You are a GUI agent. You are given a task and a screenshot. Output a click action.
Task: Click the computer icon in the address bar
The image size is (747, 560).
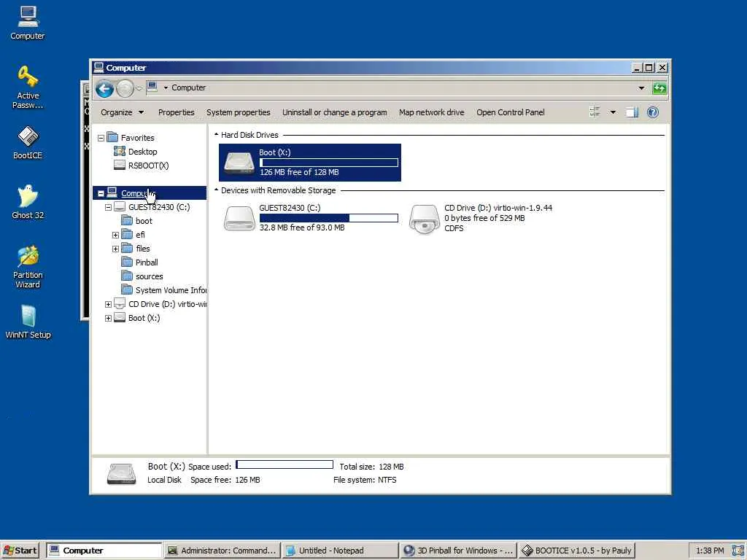pos(152,87)
